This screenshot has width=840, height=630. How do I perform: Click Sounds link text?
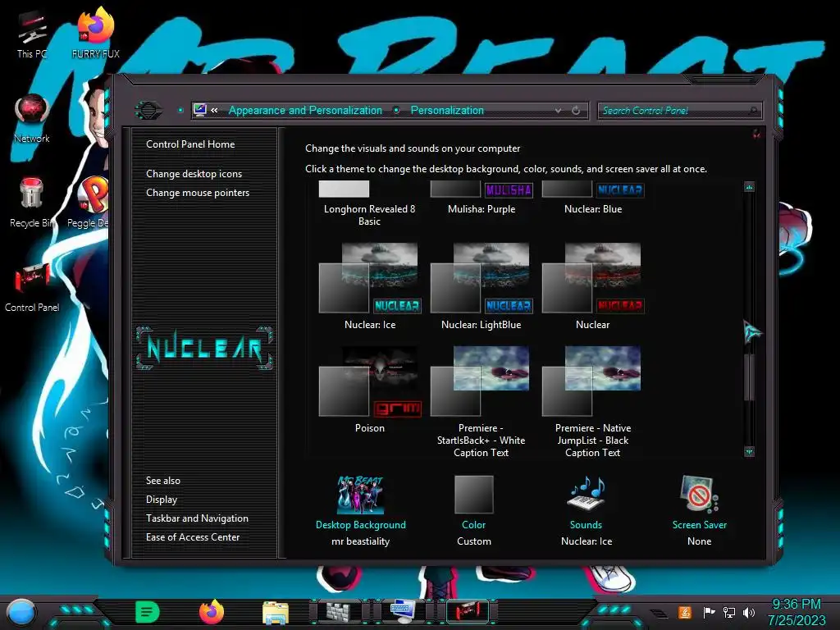tap(586, 525)
